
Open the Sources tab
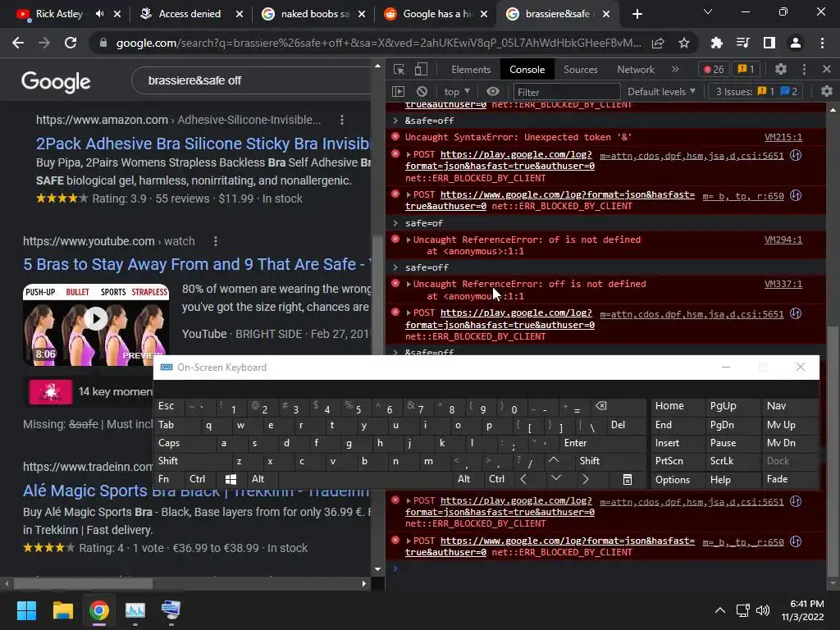[580, 70]
